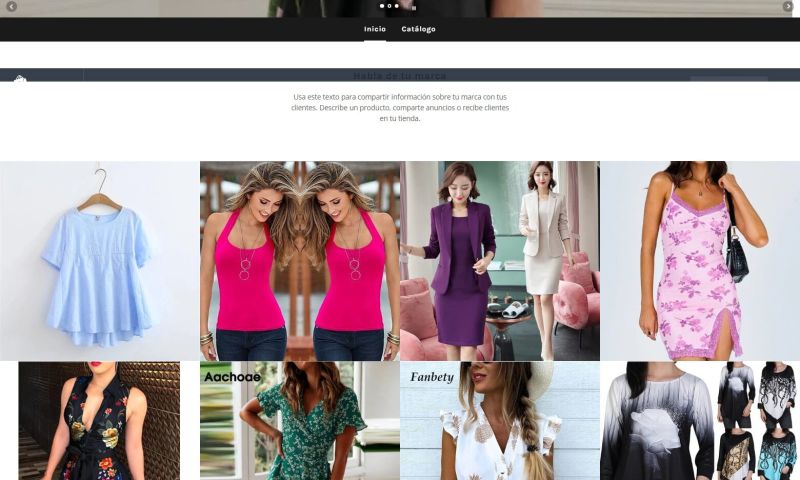Select the third slideshow dot indicator
The height and width of the screenshot is (480, 800).
point(396,6)
